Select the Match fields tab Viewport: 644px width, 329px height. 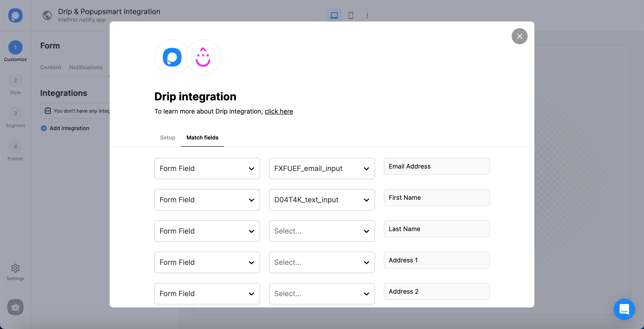[202, 138]
